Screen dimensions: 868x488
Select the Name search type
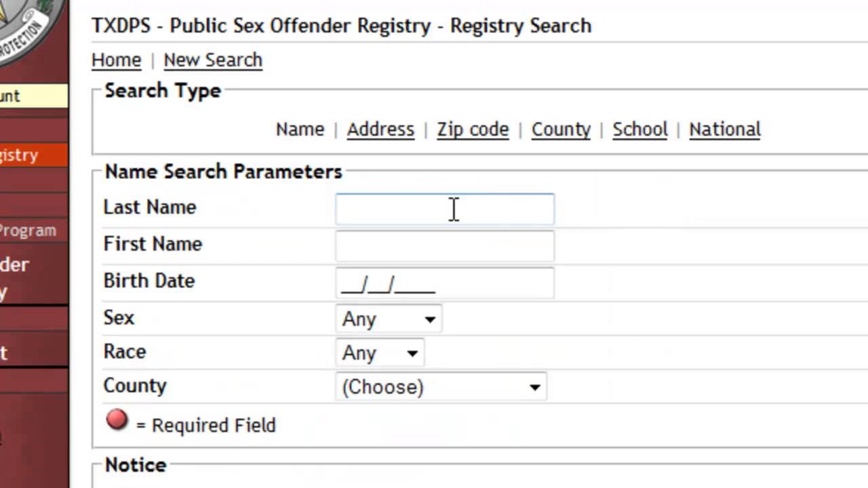pyautogui.click(x=300, y=129)
